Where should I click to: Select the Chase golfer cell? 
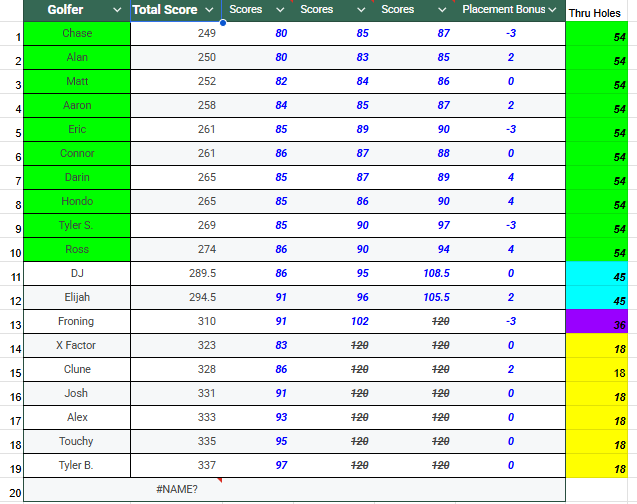77,33
